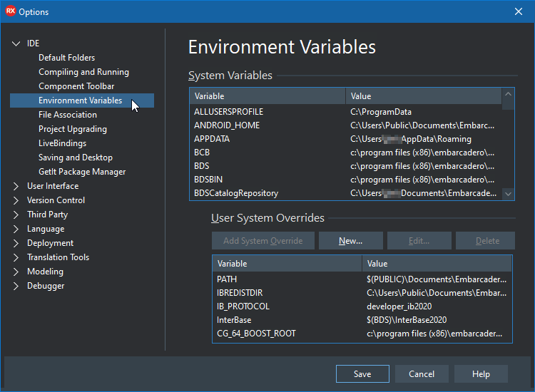535x392 pixels.
Task: Select the IBREDISTDIR user override
Action: coord(362,293)
